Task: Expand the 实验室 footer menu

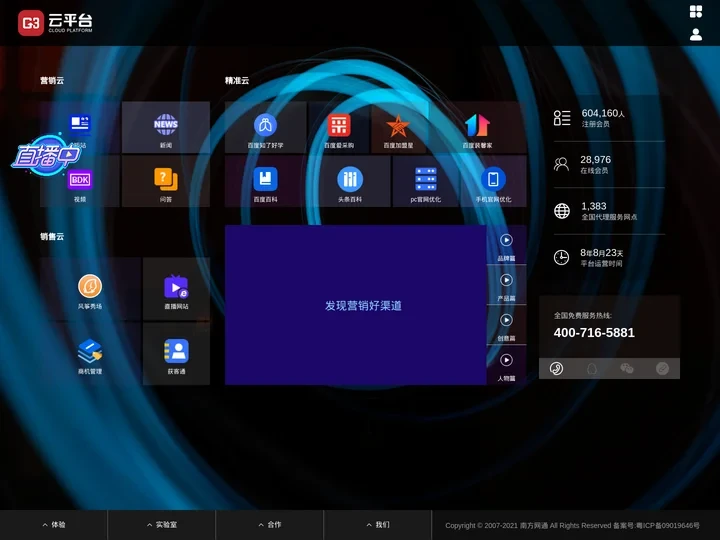Action: point(162,525)
